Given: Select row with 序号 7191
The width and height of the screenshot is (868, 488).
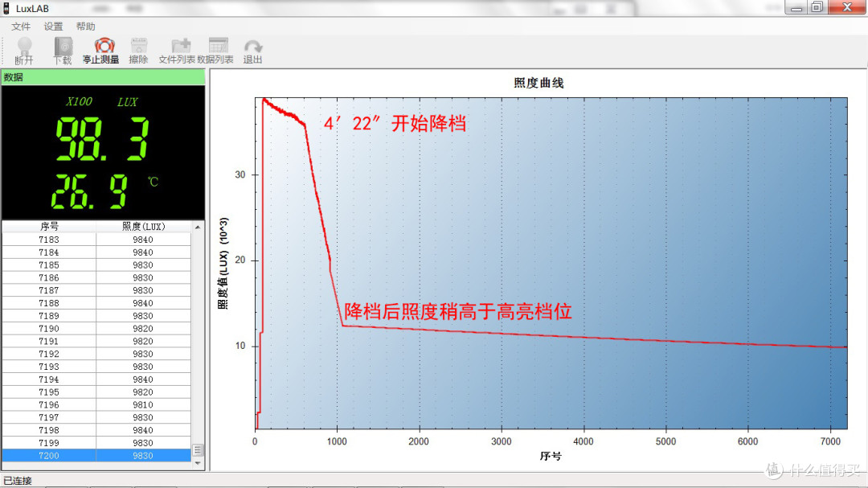Looking at the screenshot, I should [96, 341].
